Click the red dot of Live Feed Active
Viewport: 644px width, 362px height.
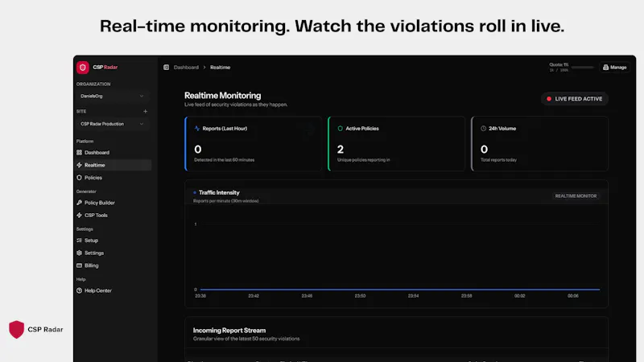coord(549,99)
